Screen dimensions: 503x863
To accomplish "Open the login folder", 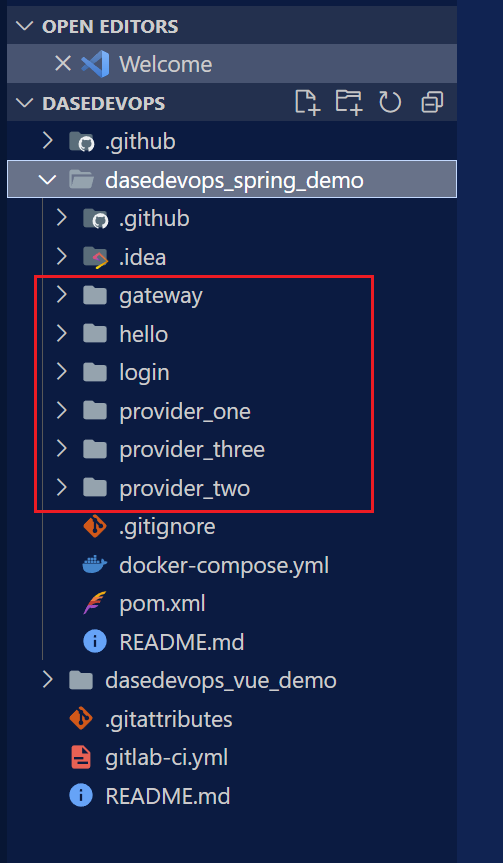I will pos(144,373).
